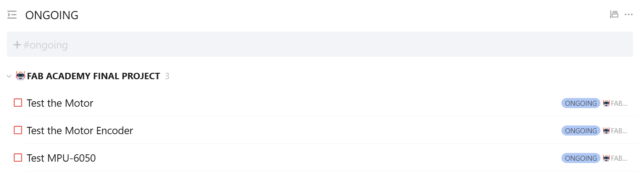644x185 pixels.
Task: Click the ONGOING tag on Motor Encoder task
Action: tap(581, 131)
